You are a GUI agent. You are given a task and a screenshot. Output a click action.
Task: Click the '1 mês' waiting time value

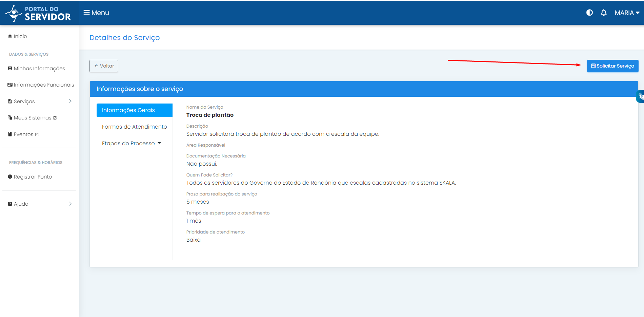pyautogui.click(x=194, y=221)
